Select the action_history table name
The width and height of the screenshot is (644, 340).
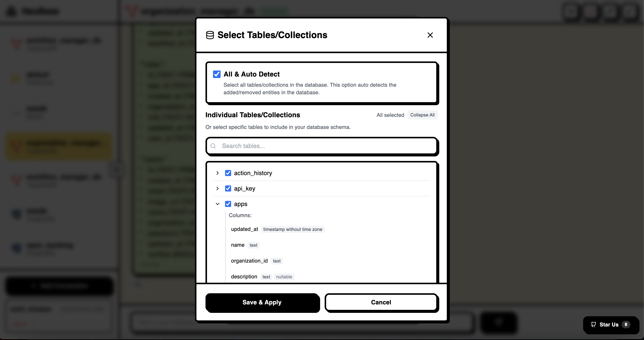tap(253, 173)
